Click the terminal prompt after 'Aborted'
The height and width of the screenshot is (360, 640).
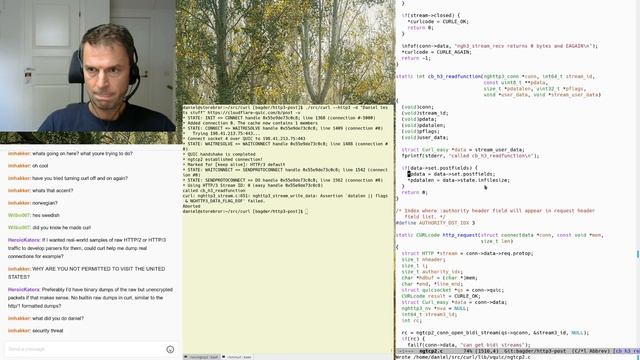(245, 211)
